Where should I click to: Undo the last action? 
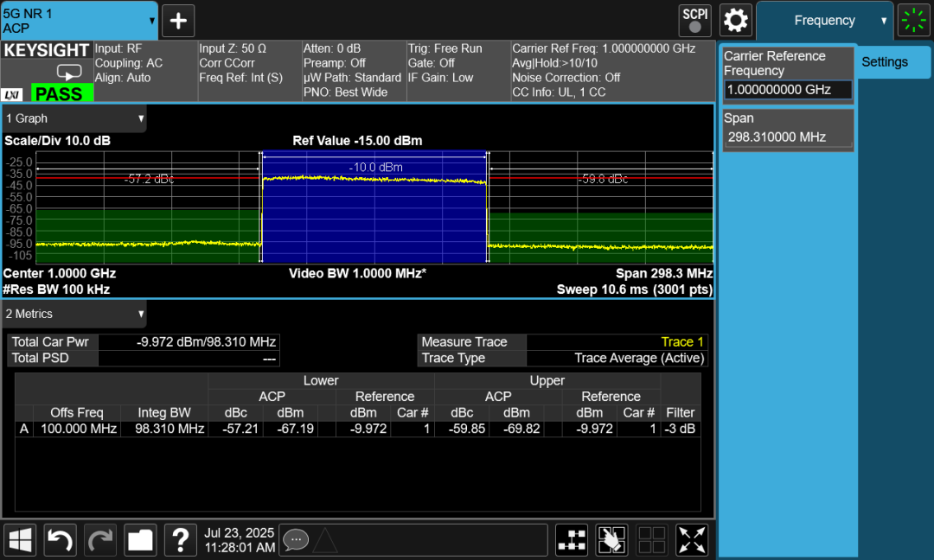tap(60, 540)
